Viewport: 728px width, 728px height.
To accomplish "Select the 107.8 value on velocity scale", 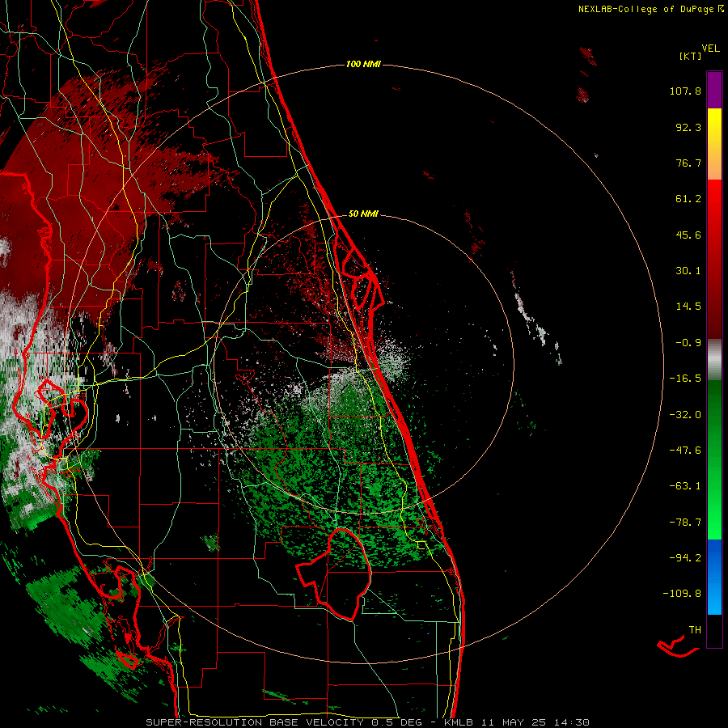I will (x=685, y=91).
